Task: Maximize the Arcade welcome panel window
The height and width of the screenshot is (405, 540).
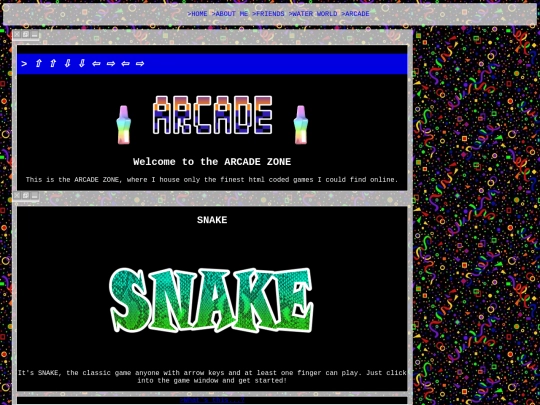Action: pyautogui.click(x=26, y=34)
